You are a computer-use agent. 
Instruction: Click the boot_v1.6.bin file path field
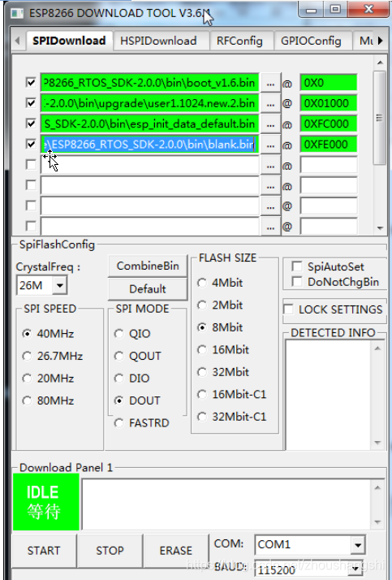149,83
